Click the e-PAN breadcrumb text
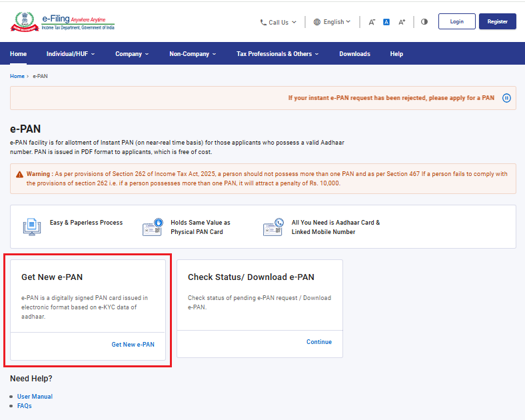Viewport: 525px width, 420px height. (x=40, y=77)
